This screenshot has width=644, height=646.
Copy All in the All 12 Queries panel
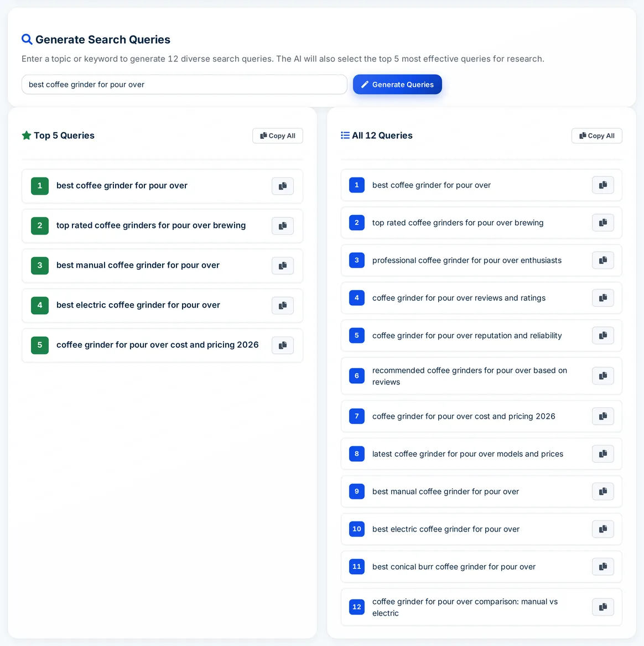pos(596,136)
